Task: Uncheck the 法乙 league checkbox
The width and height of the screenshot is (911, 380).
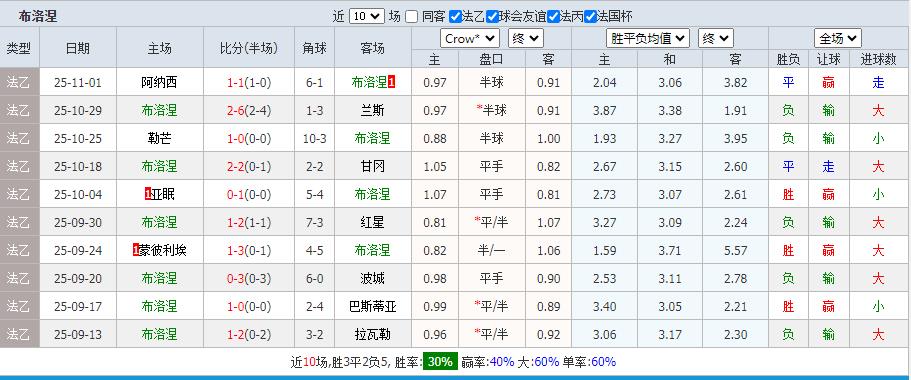Action: (x=456, y=16)
